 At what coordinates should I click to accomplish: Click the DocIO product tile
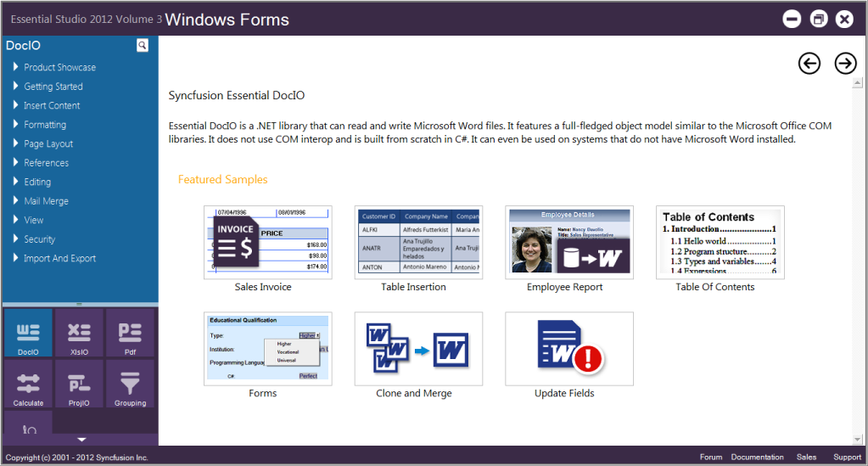28,333
